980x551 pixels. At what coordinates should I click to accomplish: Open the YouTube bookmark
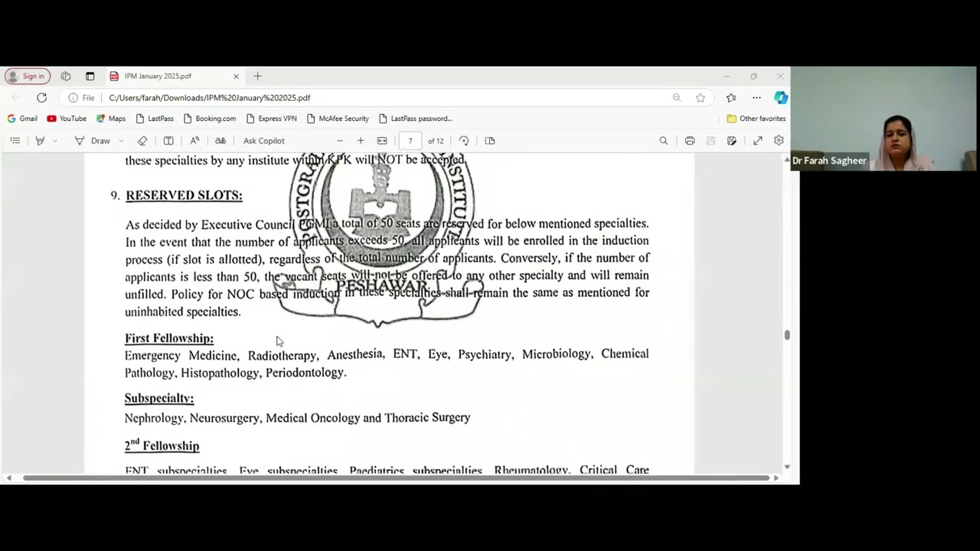pos(67,119)
